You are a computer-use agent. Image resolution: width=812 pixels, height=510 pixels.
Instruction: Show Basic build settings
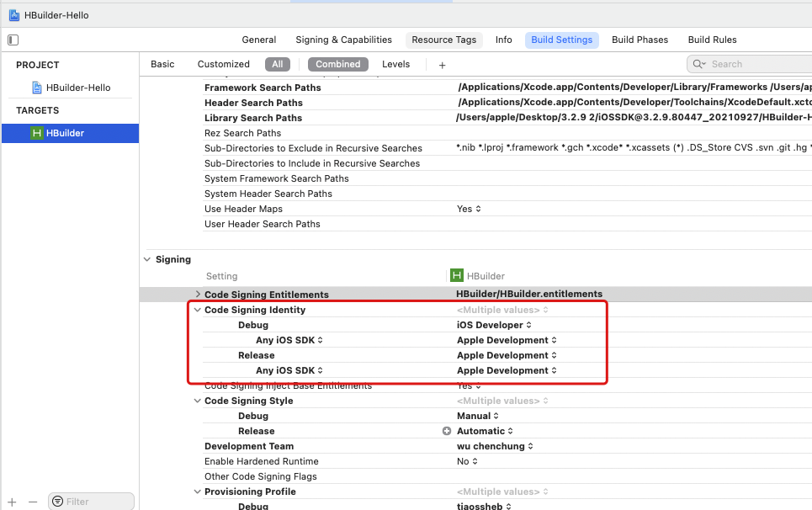point(162,64)
